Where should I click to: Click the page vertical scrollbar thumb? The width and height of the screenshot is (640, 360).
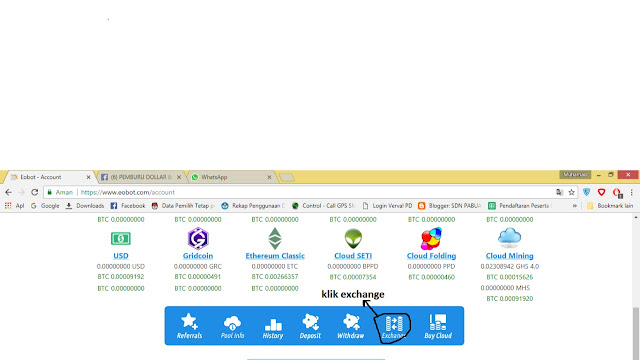(x=636, y=333)
